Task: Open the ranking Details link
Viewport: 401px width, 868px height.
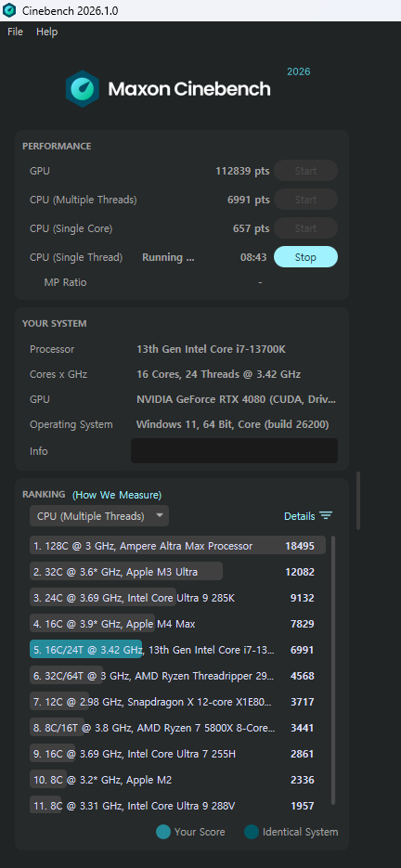Action: [299, 516]
